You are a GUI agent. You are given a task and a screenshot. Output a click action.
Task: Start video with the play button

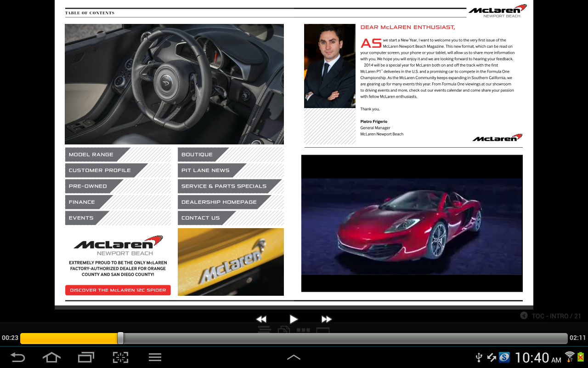point(294,319)
